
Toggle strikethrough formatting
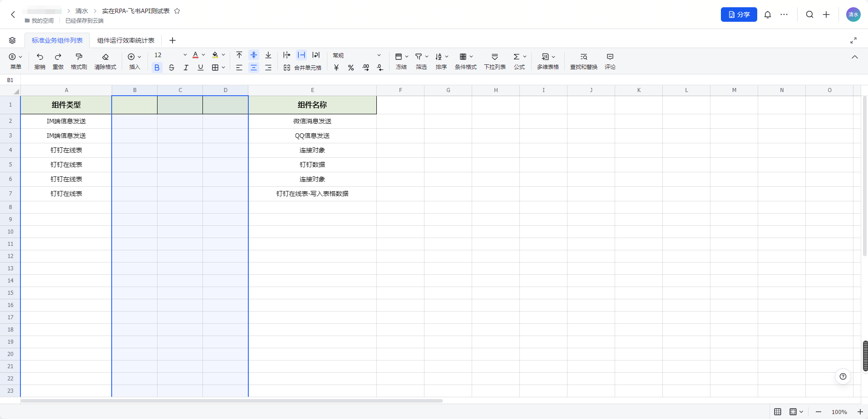click(x=172, y=68)
